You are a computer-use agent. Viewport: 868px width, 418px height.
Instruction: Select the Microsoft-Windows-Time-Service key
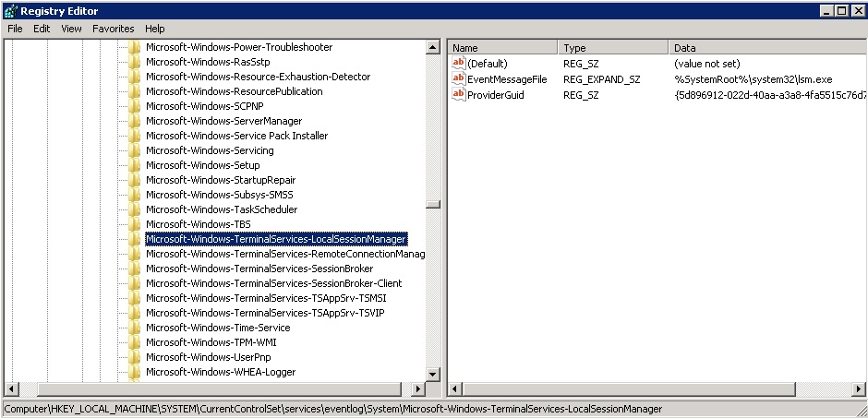pyautogui.click(x=218, y=328)
